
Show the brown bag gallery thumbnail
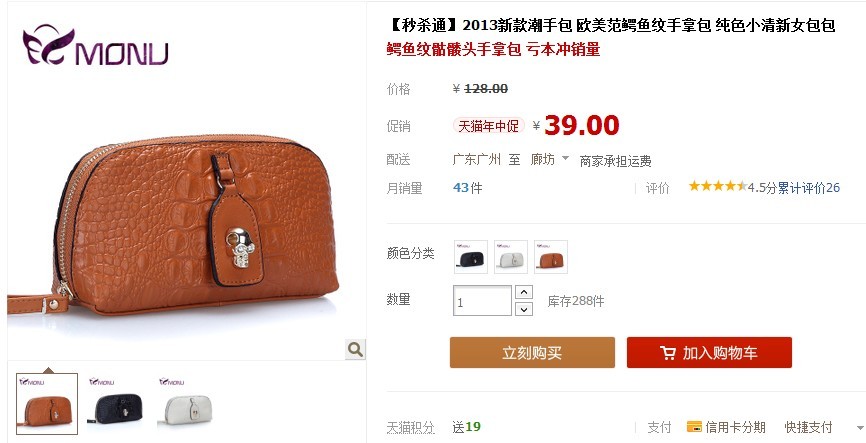tap(47, 404)
